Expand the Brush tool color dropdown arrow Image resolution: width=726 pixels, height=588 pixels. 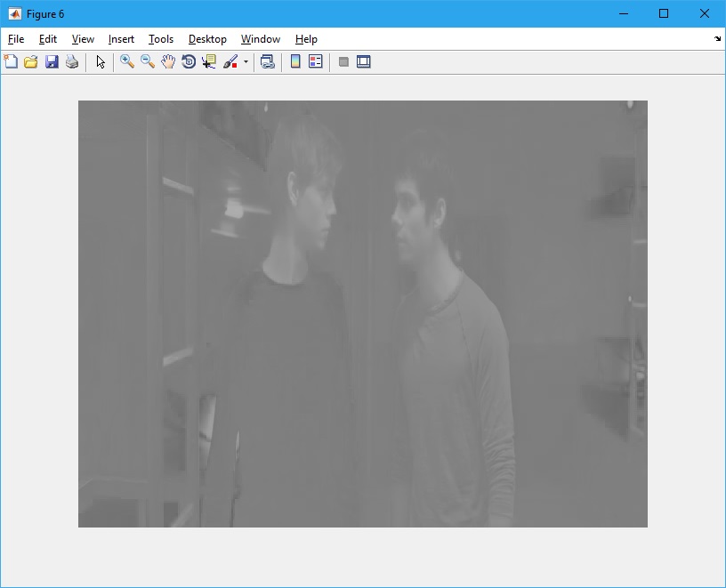coord(246,62)
